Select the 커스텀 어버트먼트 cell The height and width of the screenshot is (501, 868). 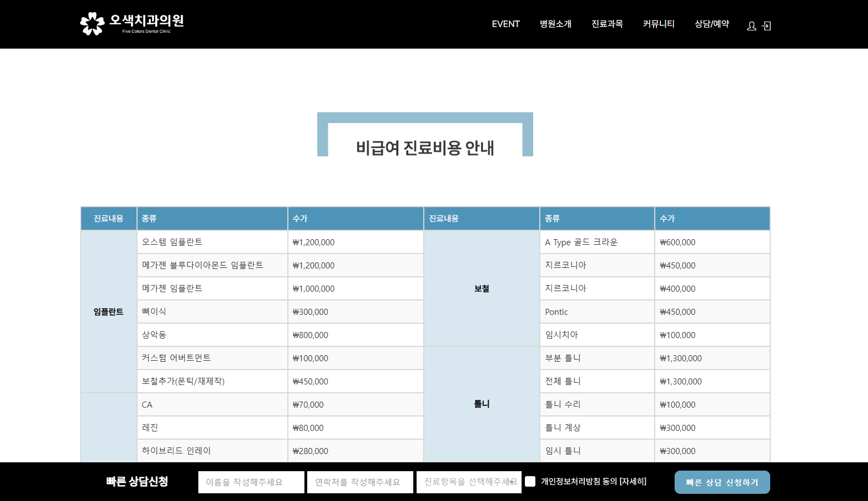[212, 358]
